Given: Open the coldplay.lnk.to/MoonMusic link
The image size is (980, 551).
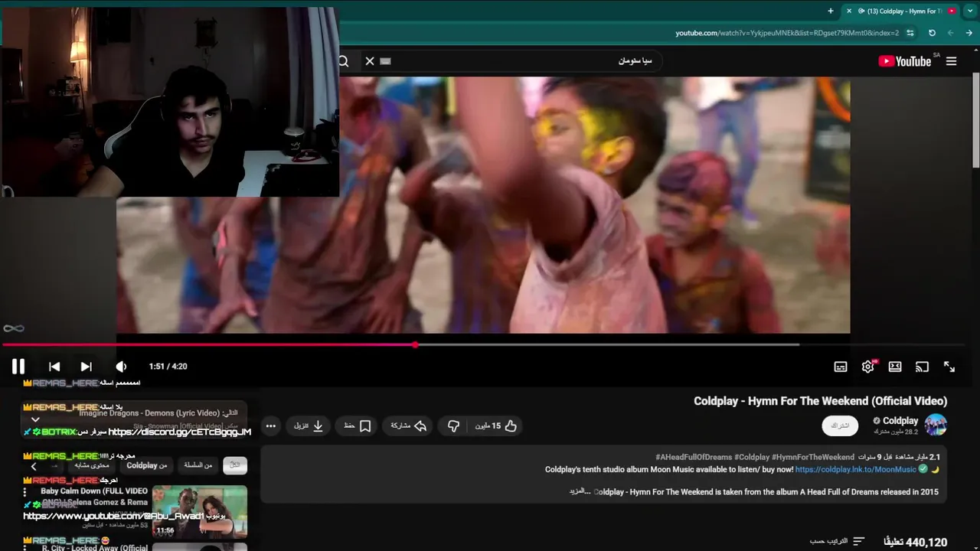Looking at the screenshot, I should click(x=855, y=469).
